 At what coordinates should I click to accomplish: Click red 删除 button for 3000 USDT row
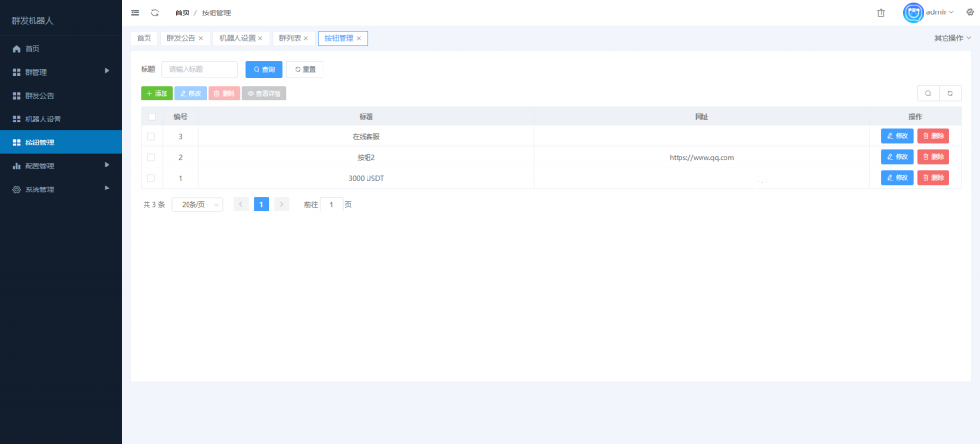[x=933, y=178]
